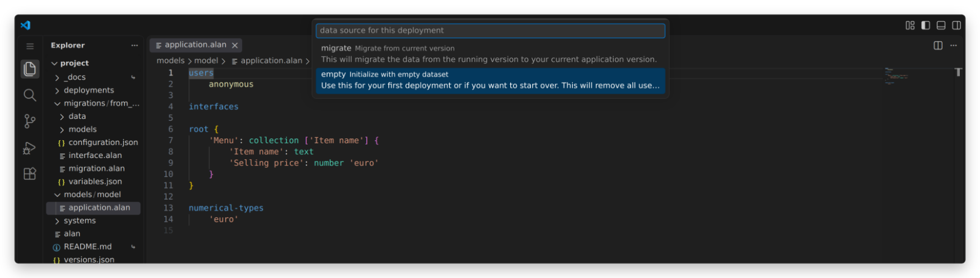Click 'Selling price' on line 9
Viewport: 980px width, 278px height.
click(x=266, y=163)
